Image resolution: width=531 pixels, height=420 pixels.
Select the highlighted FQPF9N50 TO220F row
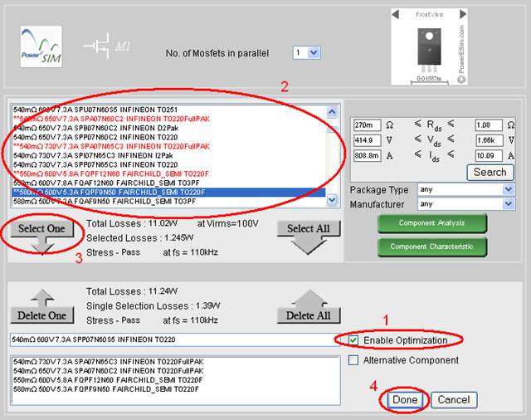click(168, 192)
